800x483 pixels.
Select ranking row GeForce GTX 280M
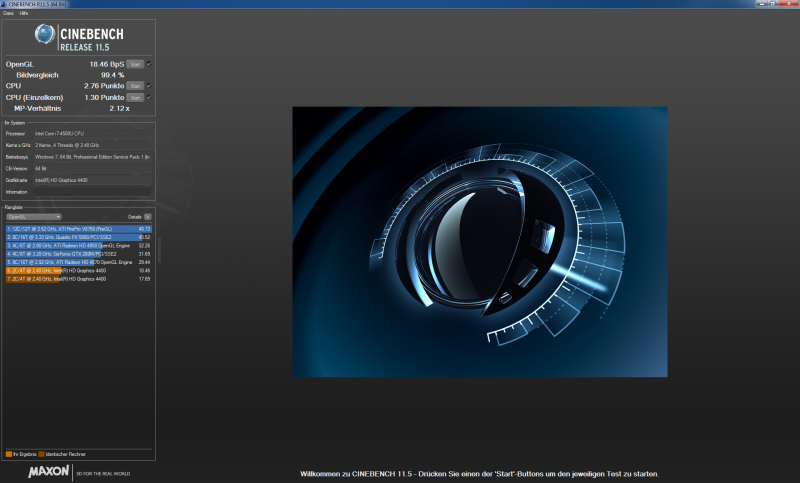pyautogui.click(x=79, y=253)
